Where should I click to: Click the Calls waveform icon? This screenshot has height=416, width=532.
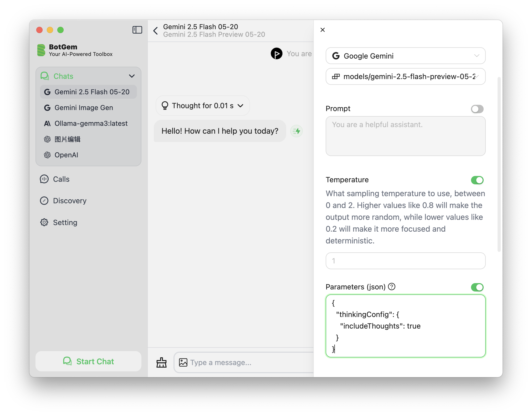(44, 179)
